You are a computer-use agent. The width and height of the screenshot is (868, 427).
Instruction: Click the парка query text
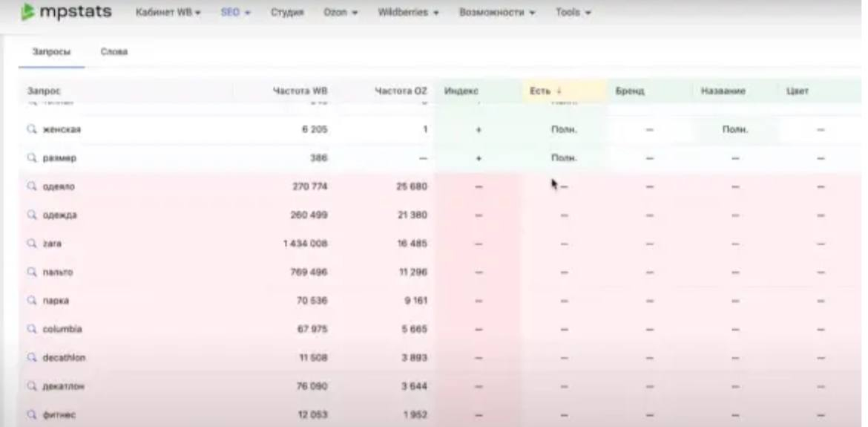pos(56,301)
